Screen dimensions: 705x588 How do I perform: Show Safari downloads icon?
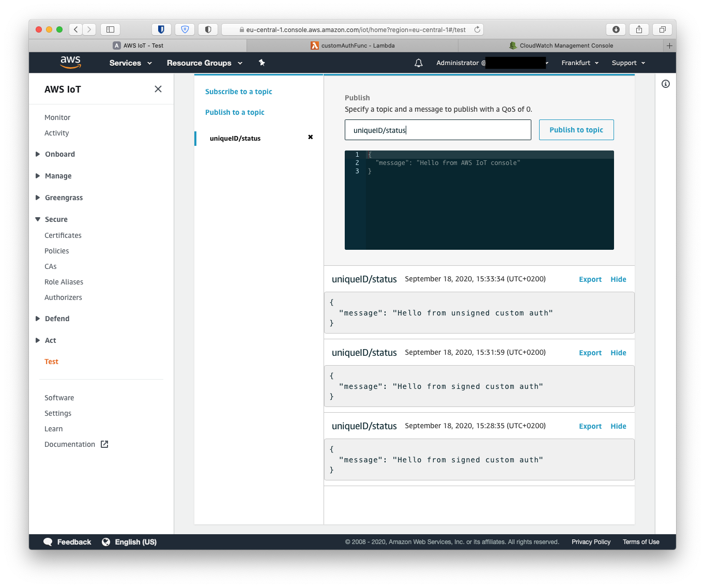tap(616, 29)
